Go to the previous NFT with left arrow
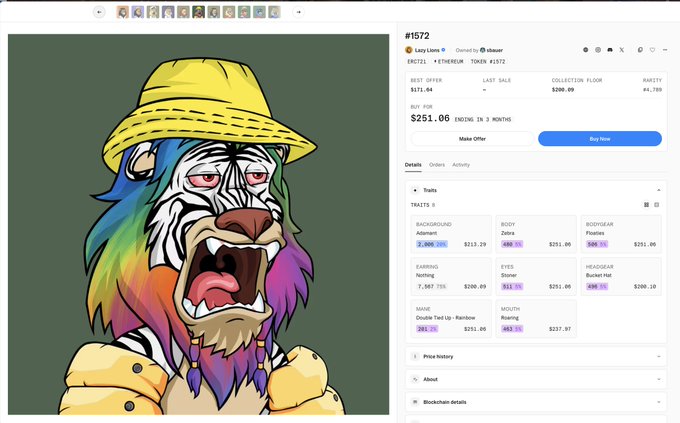Viewport: 680px width, 423px height. coord(99,12)
